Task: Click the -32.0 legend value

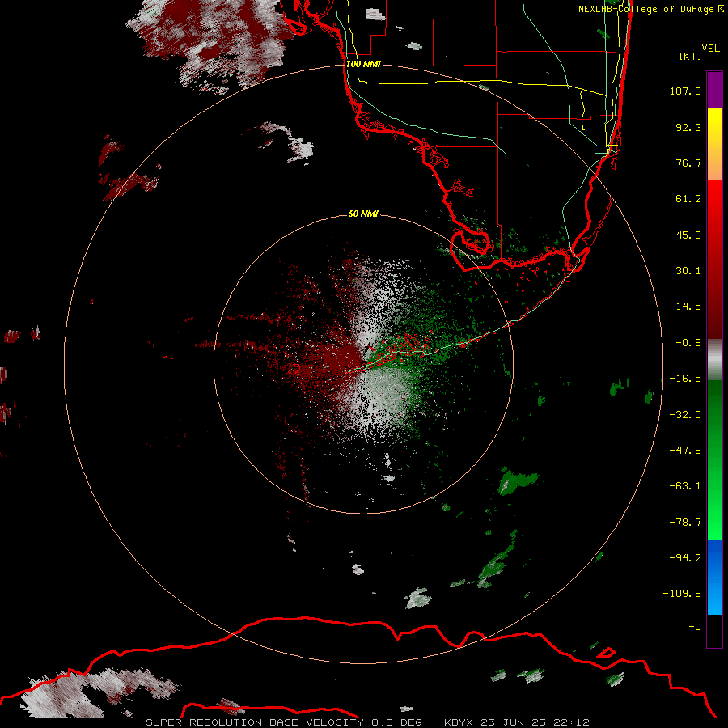Action: (685, 415)
